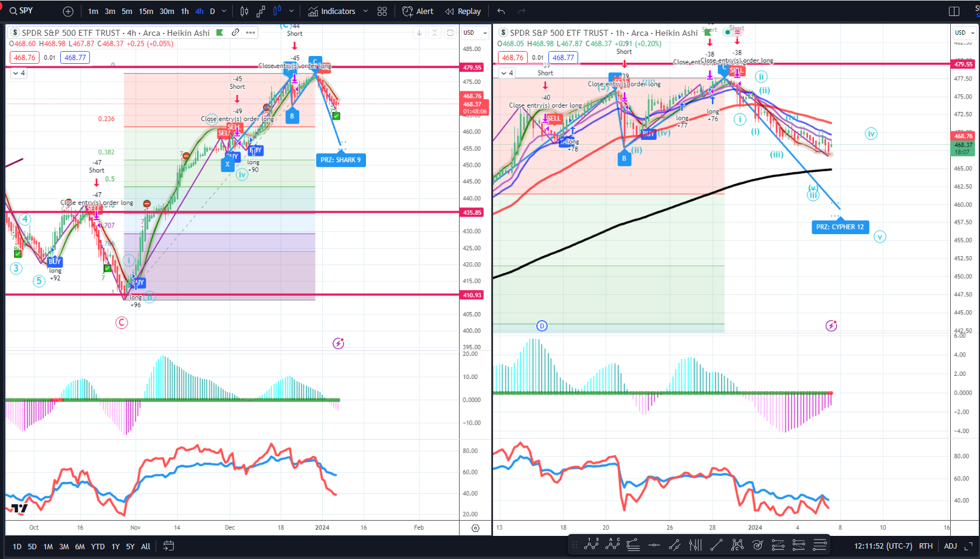Select the Elliott impulse wave 12345 drawing tool
Viewport: 980px width, 559px height.
pyautogui.click(x=591, y=545)
